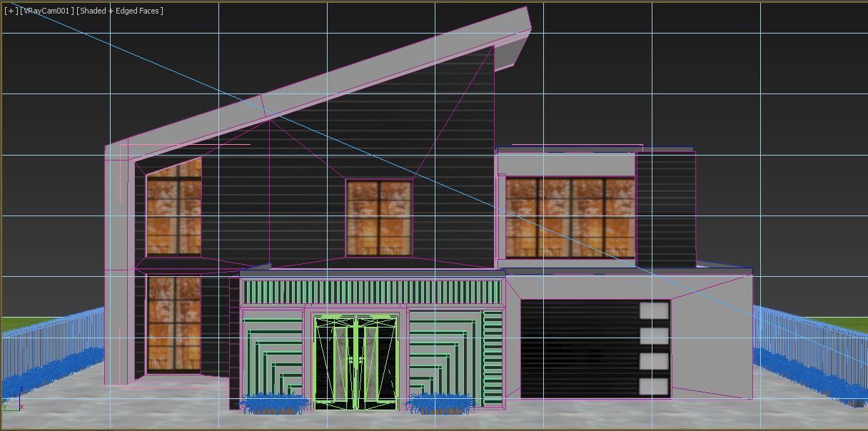Select the striped canopy above the entrance
This screenshot has height=431, width=868.
point(372,292)
